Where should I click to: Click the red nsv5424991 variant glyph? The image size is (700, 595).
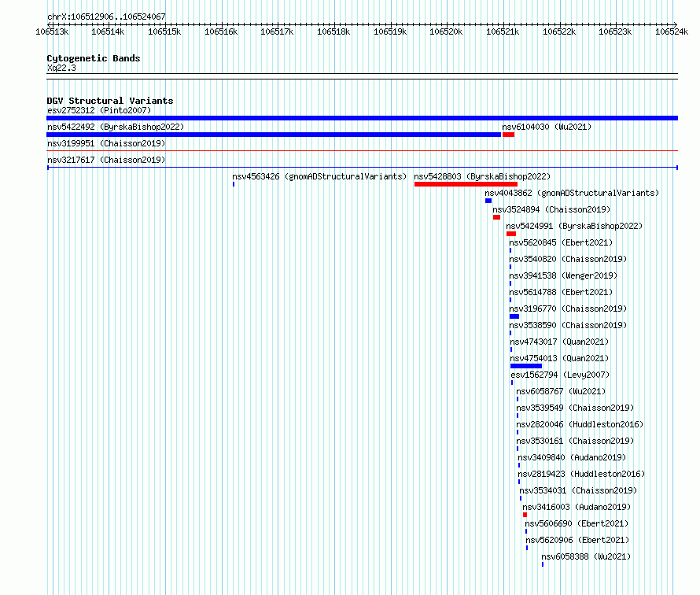click(511, 234)
